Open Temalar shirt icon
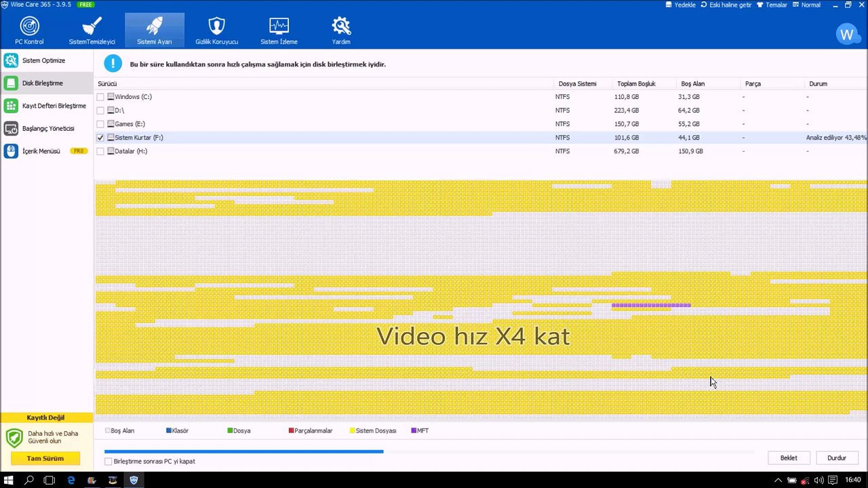 pos(760,5)
